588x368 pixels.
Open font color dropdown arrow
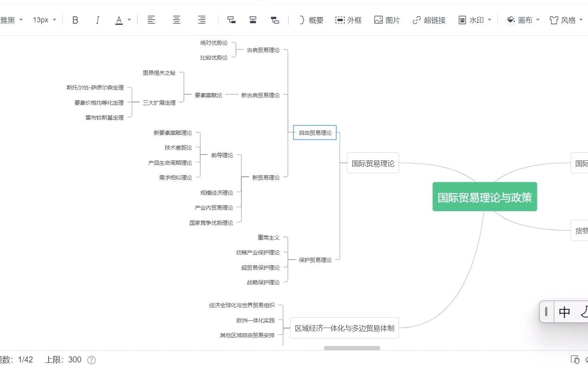point(129,20)
